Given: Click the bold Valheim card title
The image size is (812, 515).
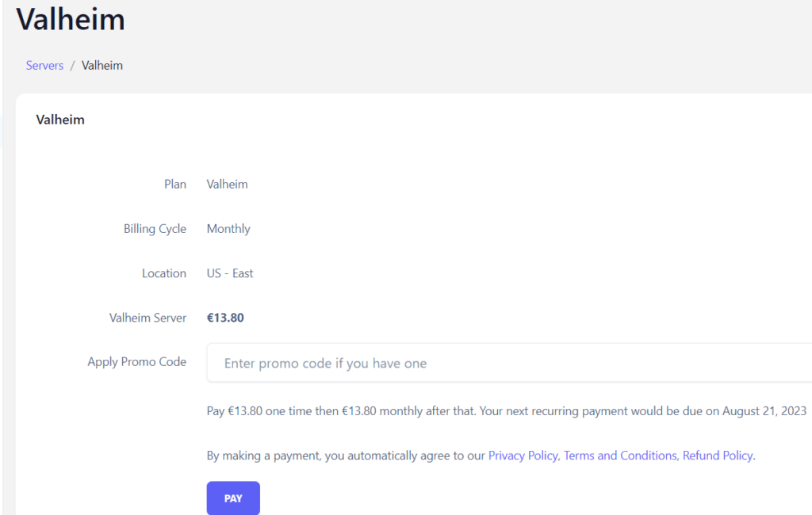Looking at the screenshot, I should click(x=60, y=120).
